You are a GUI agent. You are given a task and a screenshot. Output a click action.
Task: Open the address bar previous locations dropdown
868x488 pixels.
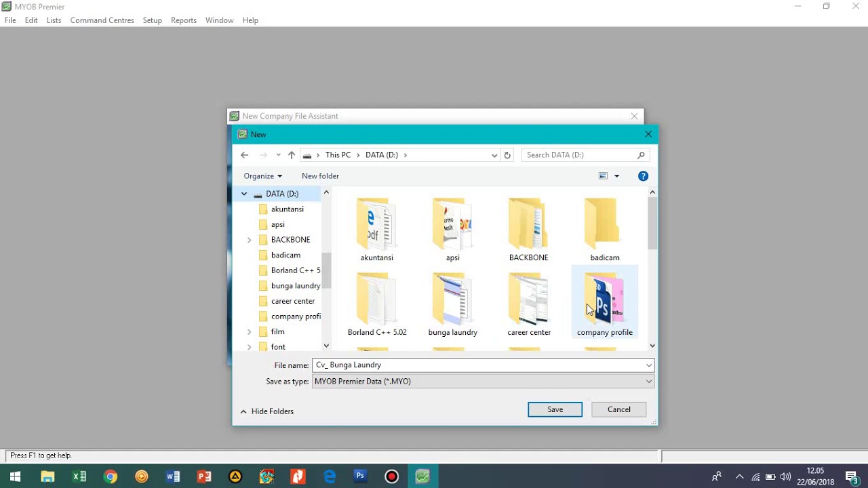click(x=494, y=155)
